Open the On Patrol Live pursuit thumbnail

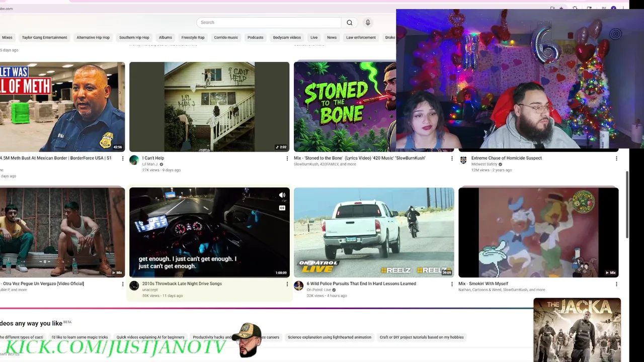click(x=374, y=232)
